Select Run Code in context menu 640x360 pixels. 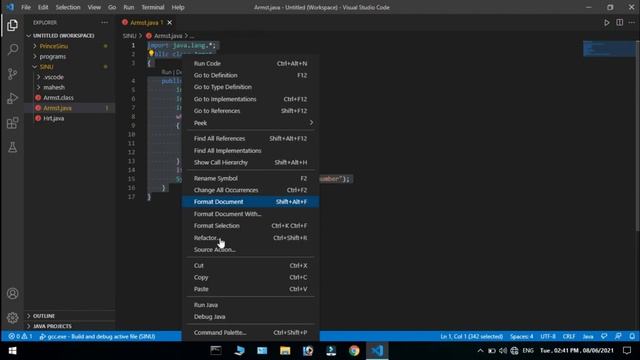(x=251, y=63)
